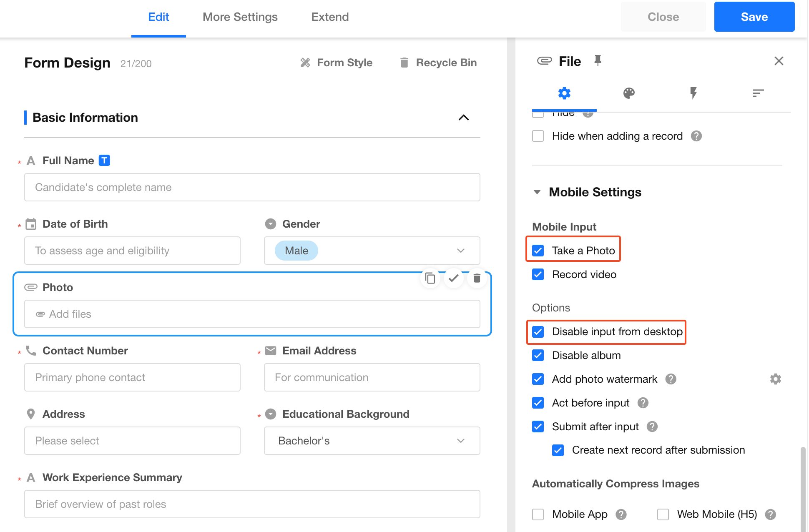The height and width of the screenshot is (532, 809).
Task: Click the Save button
Action: 754,17
